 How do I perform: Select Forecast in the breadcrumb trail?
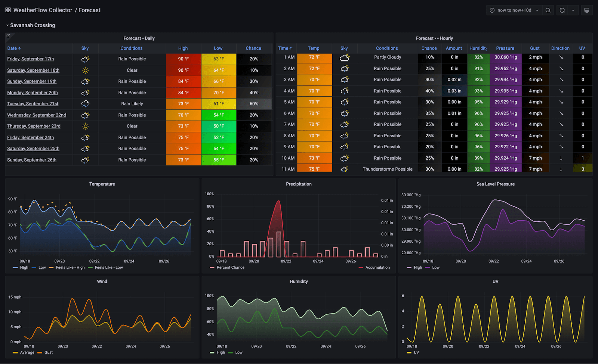coord(89,10)
